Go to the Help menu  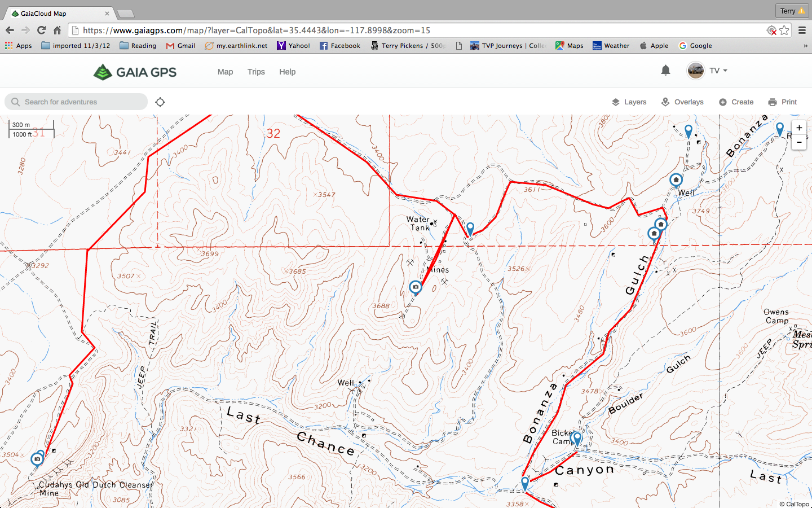coord(287,72)
